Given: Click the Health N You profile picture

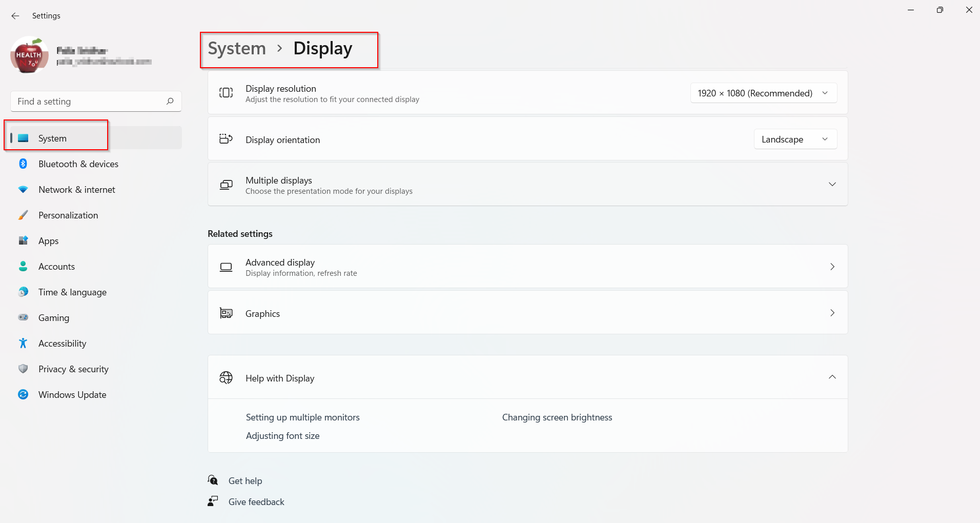Looking at the screenshot, I should click(x=29, y=55).
